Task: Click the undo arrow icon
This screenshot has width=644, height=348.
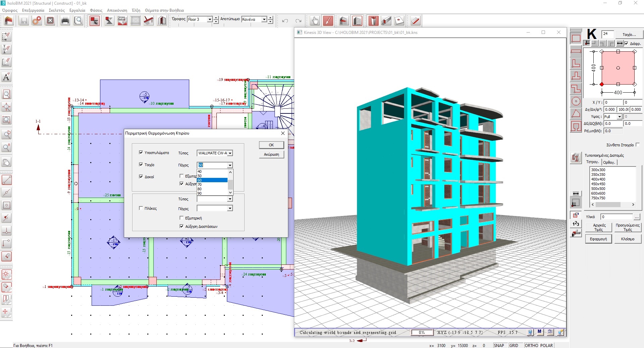Action: point(285,21)
